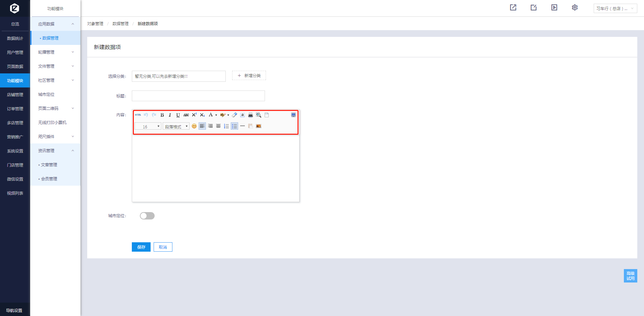Viewport: 644px width, 316px height.
Task: Click the print icon in the editor
Action: [251, 115]
